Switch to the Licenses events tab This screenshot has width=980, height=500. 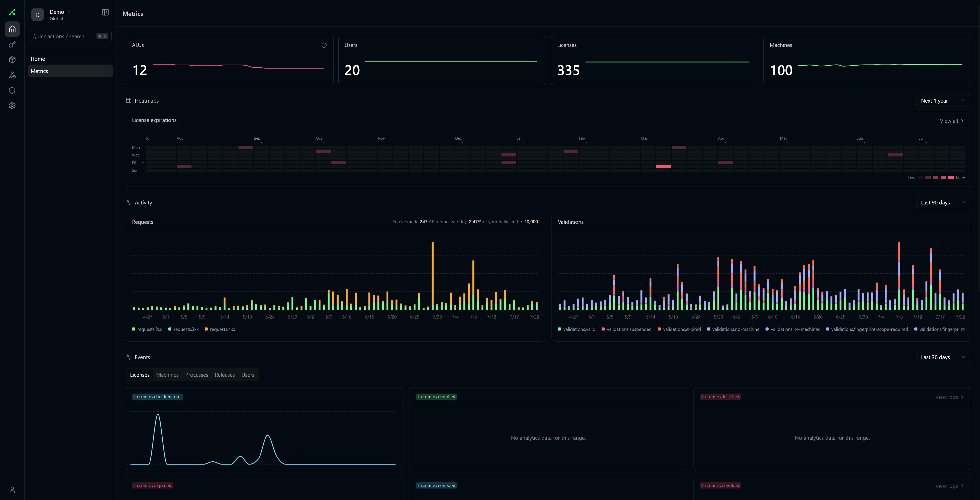point(140,375)
